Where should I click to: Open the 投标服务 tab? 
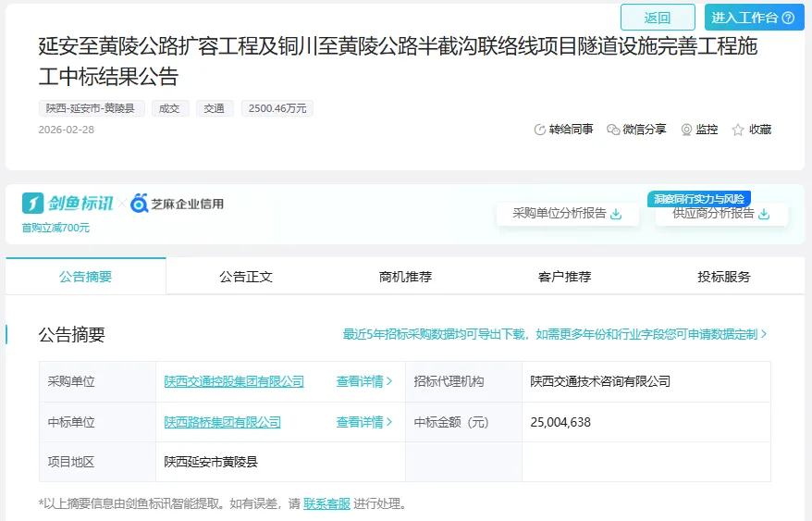click(724, 277)
